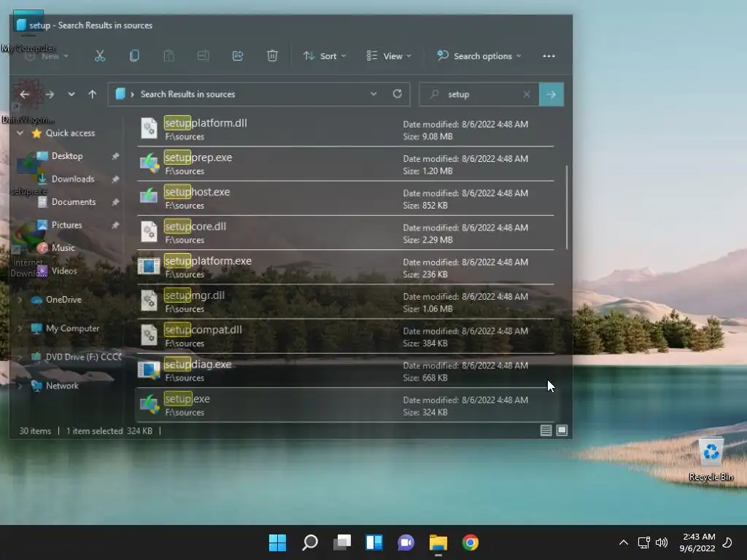Click the Share icon in toolbar
747x560 pixels.
tap(238, 55)
